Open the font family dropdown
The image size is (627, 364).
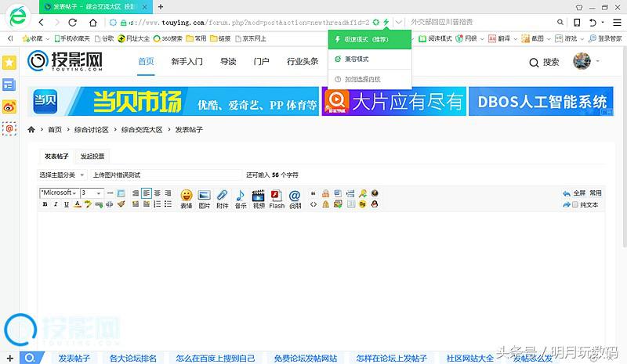[60, 193]
